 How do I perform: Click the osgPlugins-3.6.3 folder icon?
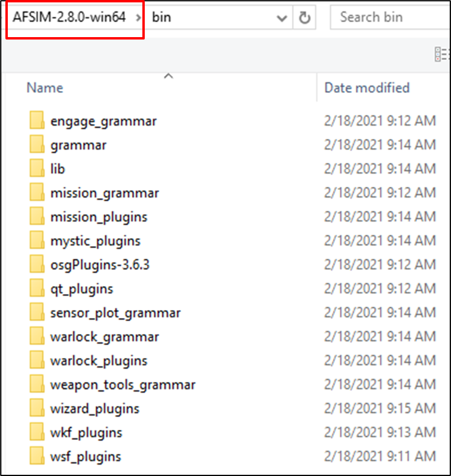[x=37, y=264]
